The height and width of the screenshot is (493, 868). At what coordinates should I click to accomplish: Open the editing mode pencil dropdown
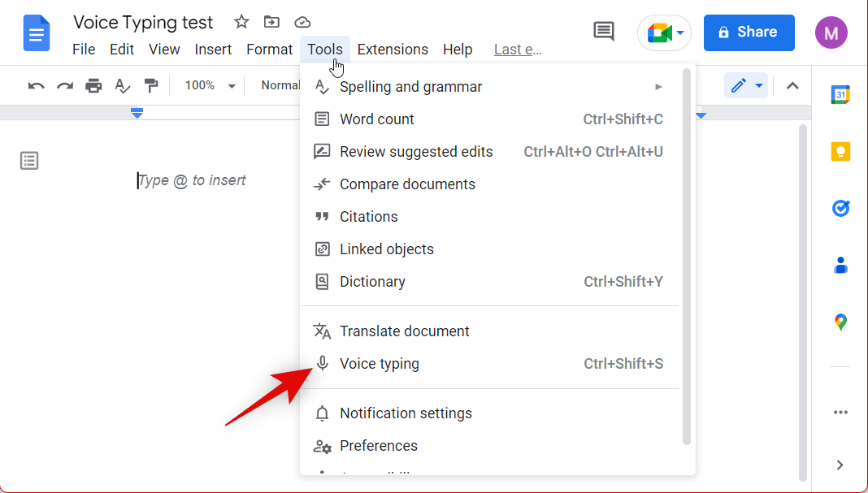click(746, 85)
